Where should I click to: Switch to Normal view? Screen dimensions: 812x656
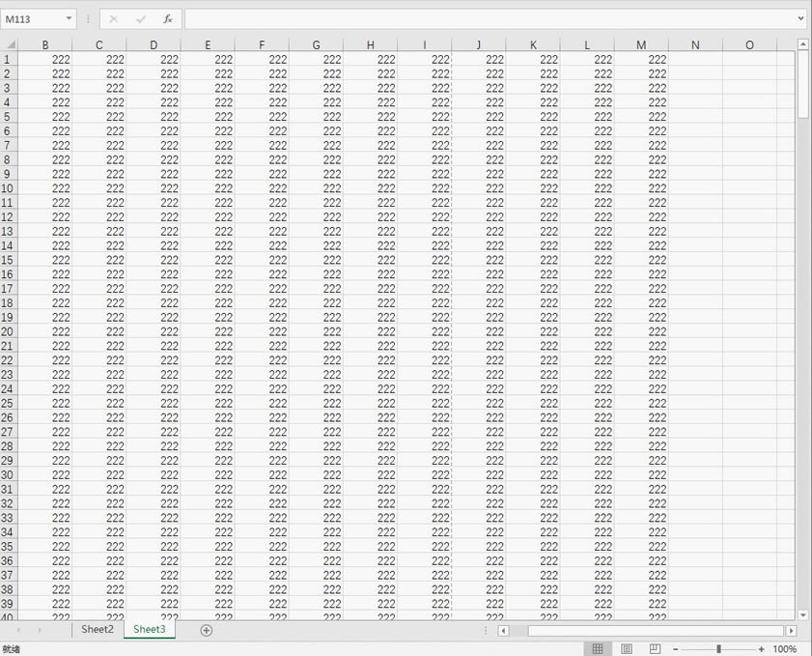click(598, 649)
